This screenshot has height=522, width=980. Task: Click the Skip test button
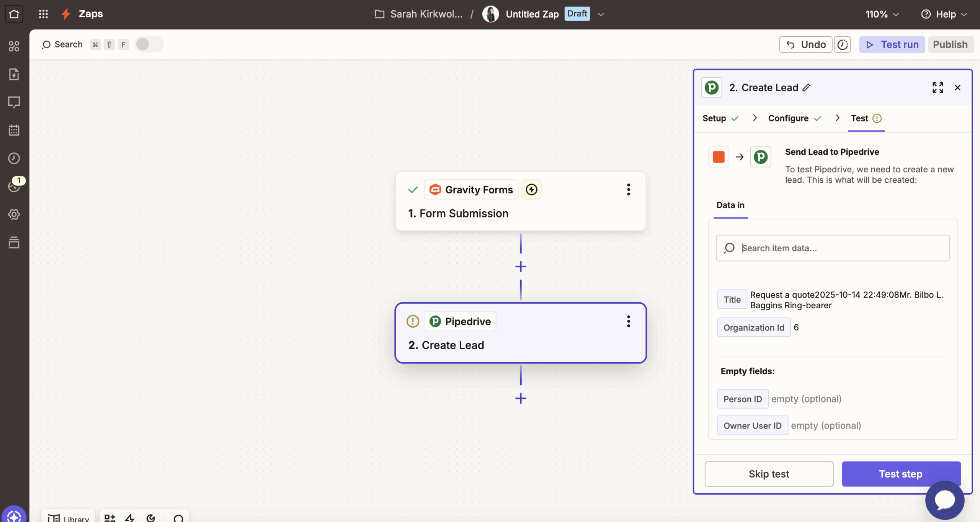point(769,474)
